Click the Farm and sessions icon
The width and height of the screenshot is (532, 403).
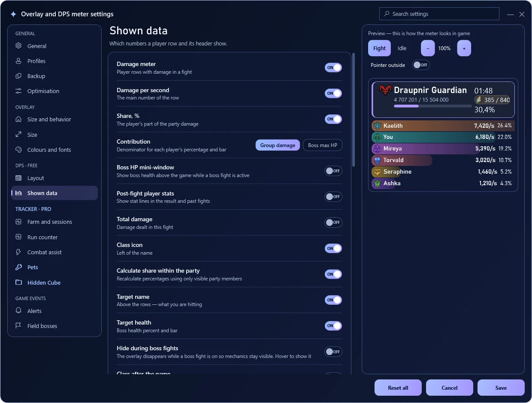[x=18, y=222]
